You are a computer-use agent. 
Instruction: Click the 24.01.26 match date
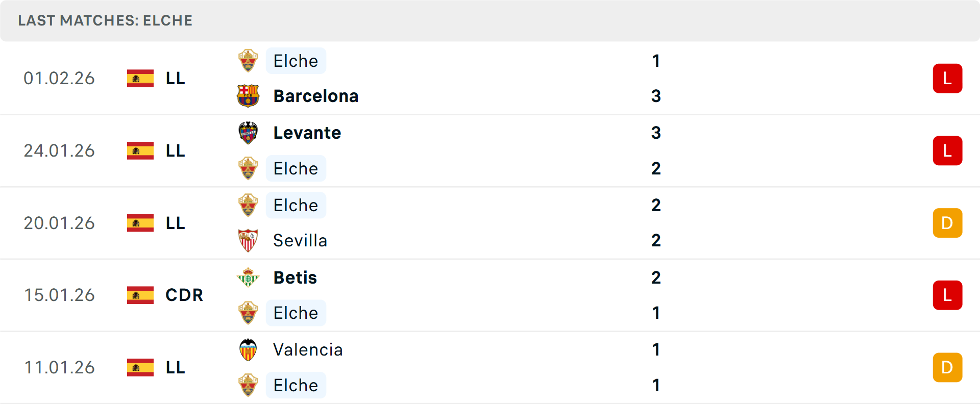click(x=59, y=150)
